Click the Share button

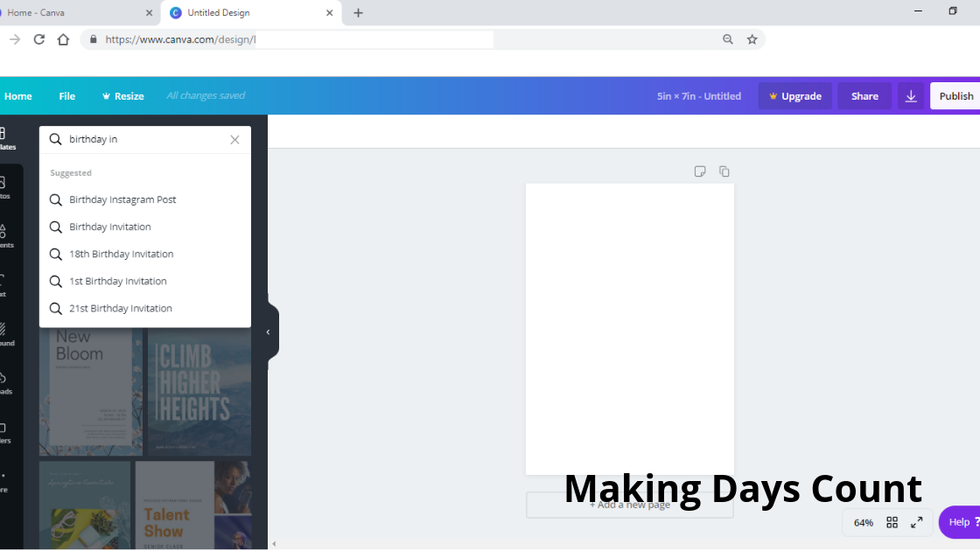click(x=864, y=96)
